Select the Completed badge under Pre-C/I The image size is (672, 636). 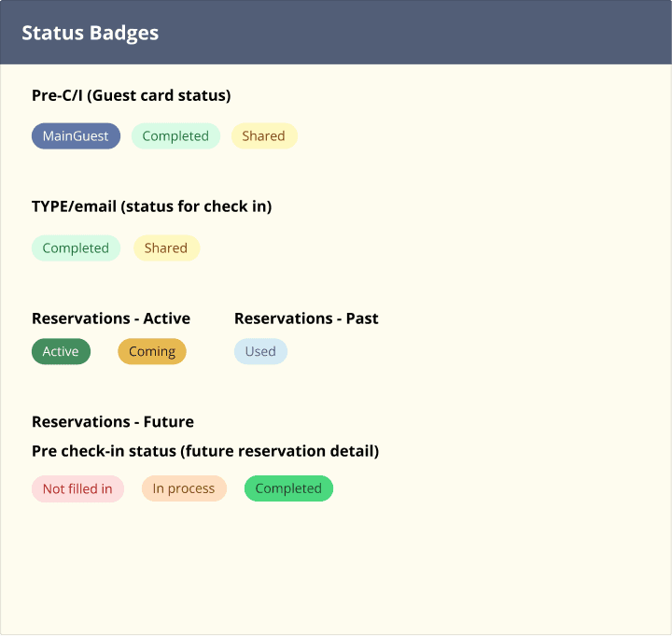click(x=175, y=136)
